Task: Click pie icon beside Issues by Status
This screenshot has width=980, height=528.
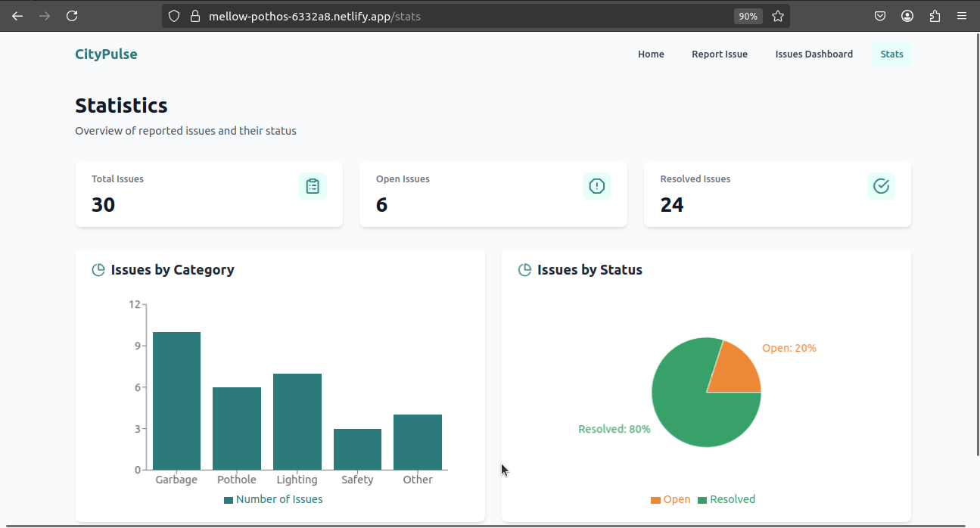Action: (524, 270)
